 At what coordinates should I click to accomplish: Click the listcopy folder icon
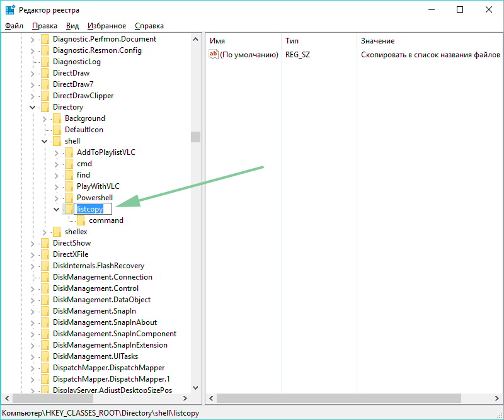[x=69, y=209]
